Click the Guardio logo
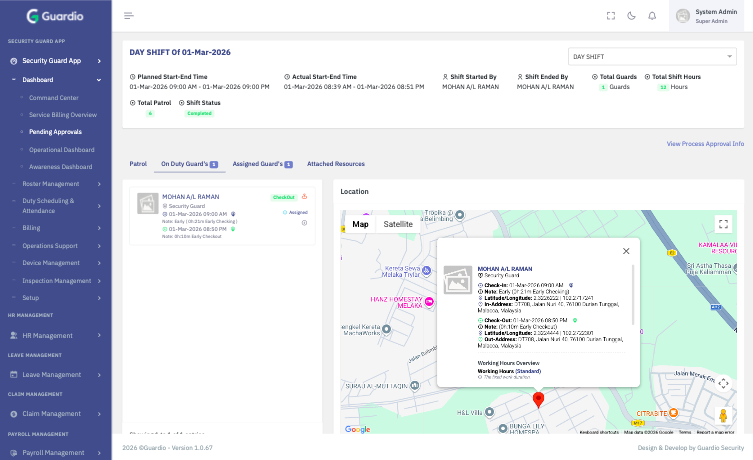The height and width of the screenshot is (460, 753). click(55, 16)
